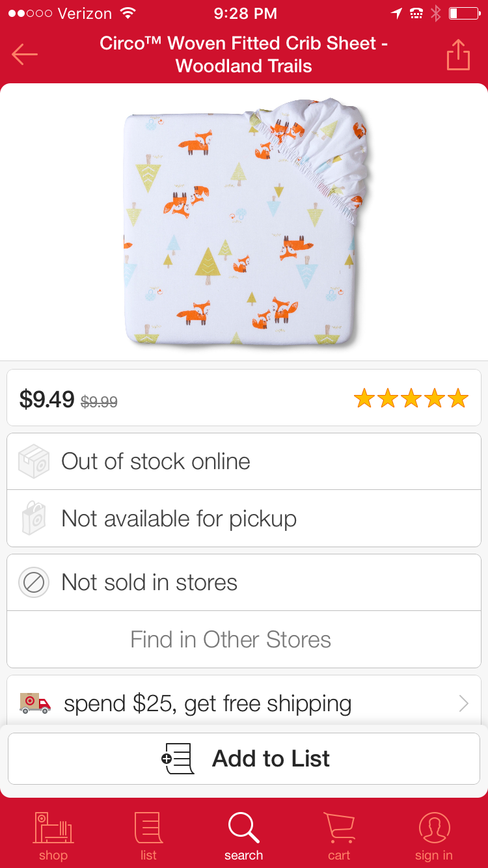The height and width of the screenshot is (868, 488).
Task: Tap the product title in header
Action: 244,55
